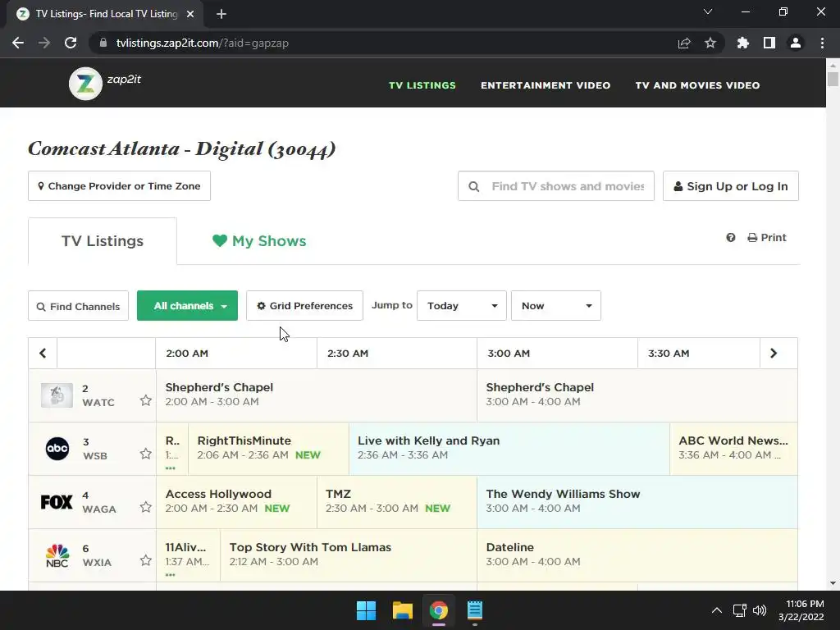This screenshot has height=630, width=840.
Task: Open Grid Preferences settings
Action: [x=304, y=305]
